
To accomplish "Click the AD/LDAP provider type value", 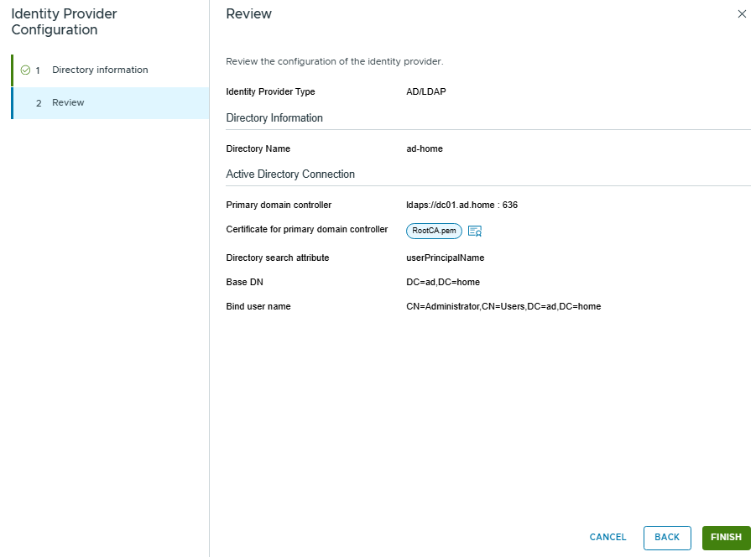I will coord(426,91).
